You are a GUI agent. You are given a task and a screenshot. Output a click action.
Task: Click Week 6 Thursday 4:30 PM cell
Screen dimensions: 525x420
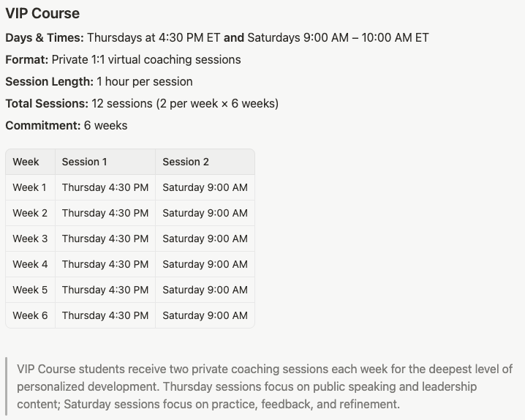(105, 315)
